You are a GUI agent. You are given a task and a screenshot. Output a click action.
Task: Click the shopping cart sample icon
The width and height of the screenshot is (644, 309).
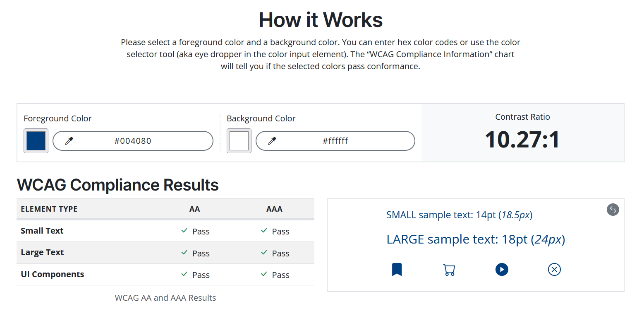(x=449, y=270)
